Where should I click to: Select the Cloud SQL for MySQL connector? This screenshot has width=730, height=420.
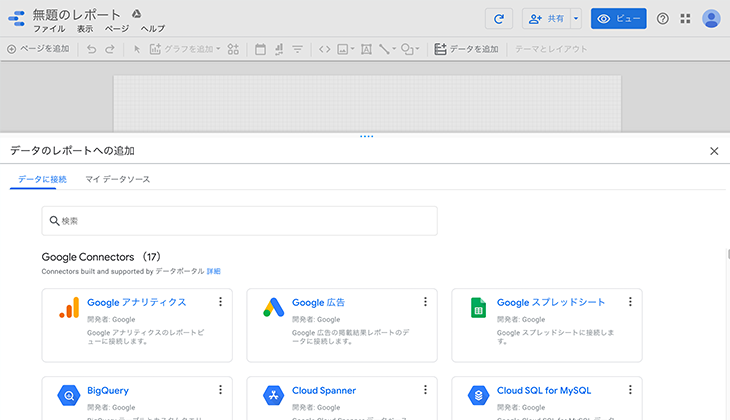[547, 398]
